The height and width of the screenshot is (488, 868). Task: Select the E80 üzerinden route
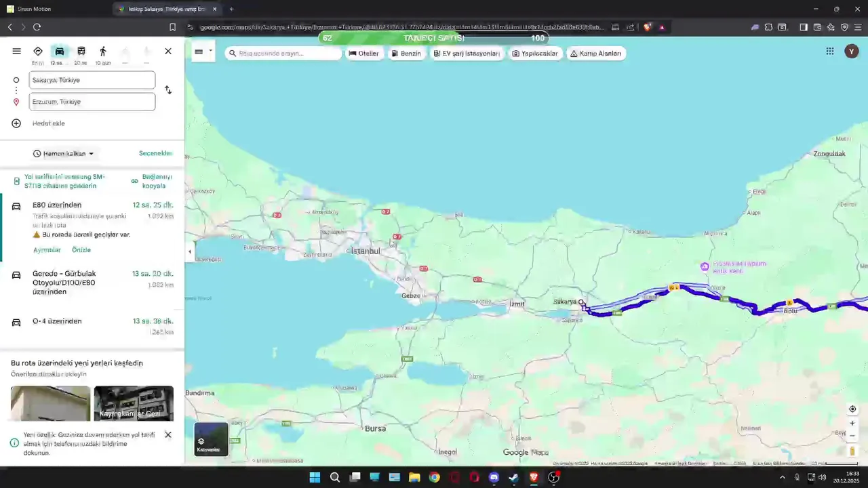point(92,228)
